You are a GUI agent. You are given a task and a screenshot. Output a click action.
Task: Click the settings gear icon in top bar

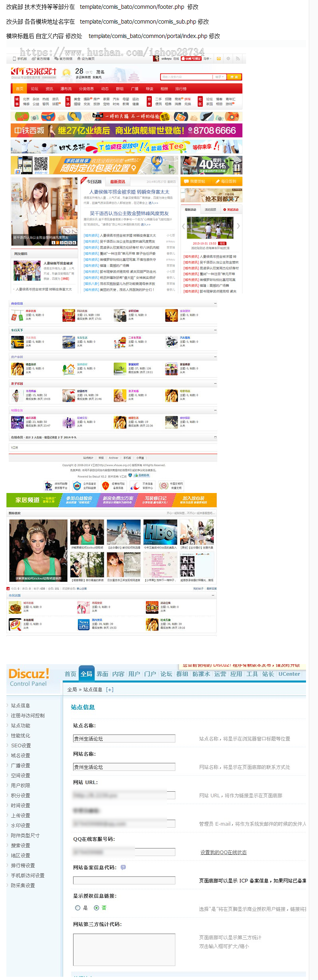[x=228, y=59]
